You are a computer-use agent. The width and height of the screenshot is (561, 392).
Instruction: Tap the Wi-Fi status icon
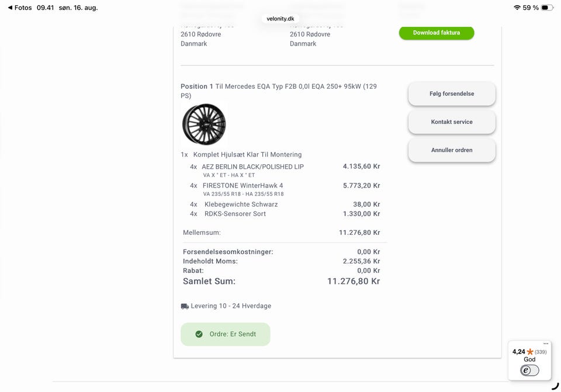pos(517,8)
